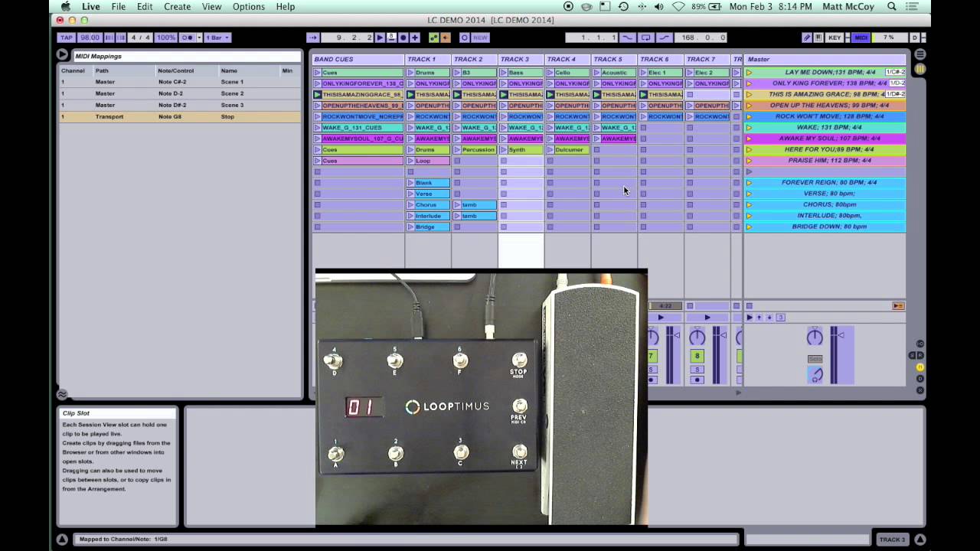
Task: Open the File menu
Action: click(x=118, y=7)
